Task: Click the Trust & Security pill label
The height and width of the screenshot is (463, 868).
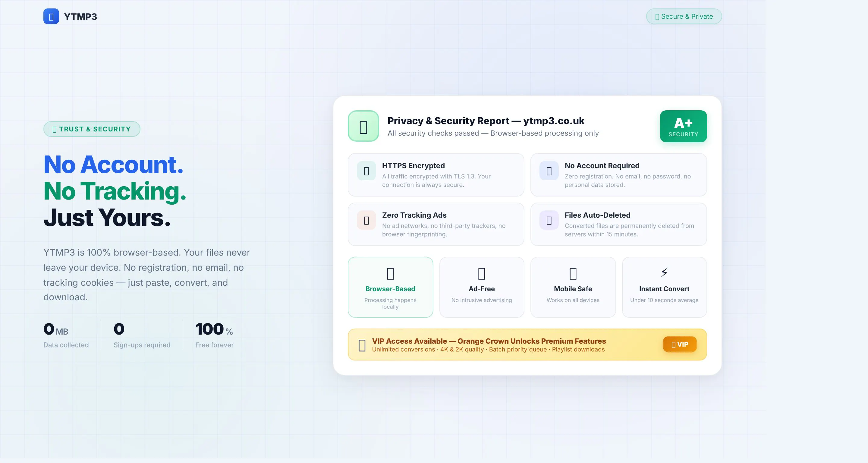Action: (92, 129)
